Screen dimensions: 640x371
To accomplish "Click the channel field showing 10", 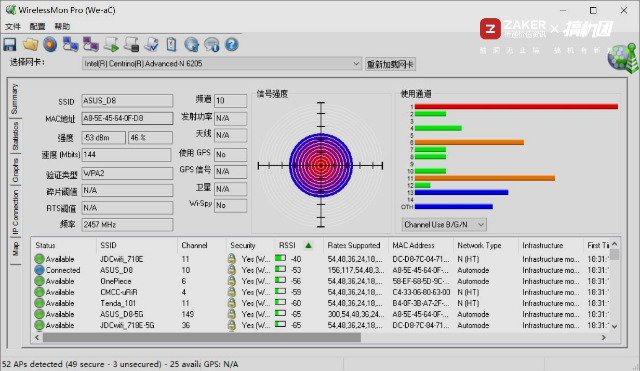I will [x=231, y=100].
